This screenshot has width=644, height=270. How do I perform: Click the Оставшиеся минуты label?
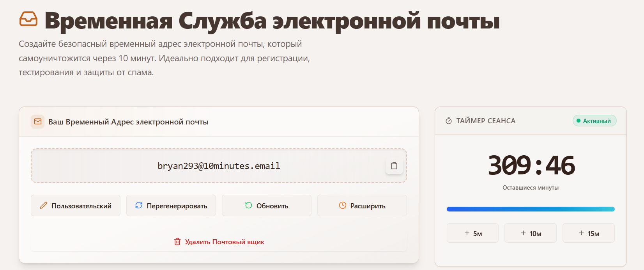tap(531, 188)
